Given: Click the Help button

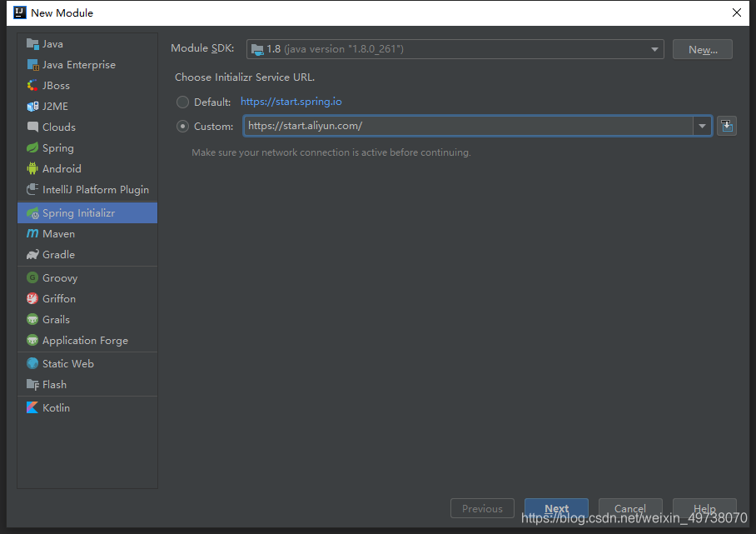Looking at the screenshot, I should 704,508.
